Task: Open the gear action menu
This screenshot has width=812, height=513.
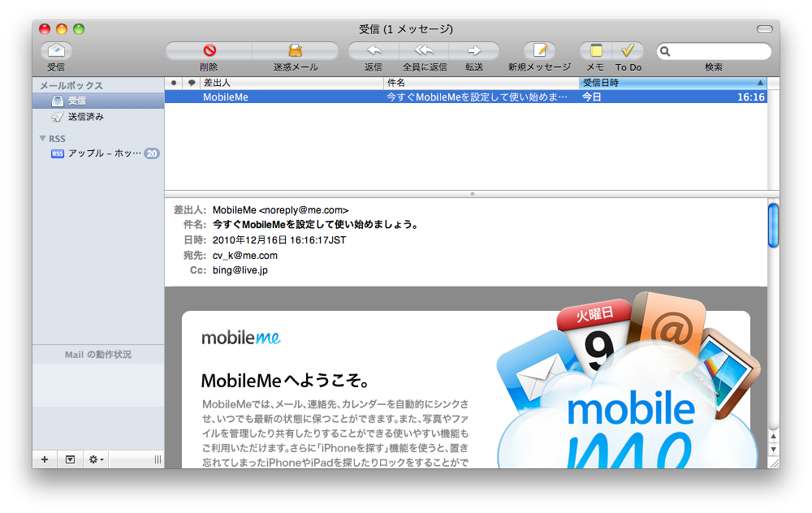Action: coord(96,459)
